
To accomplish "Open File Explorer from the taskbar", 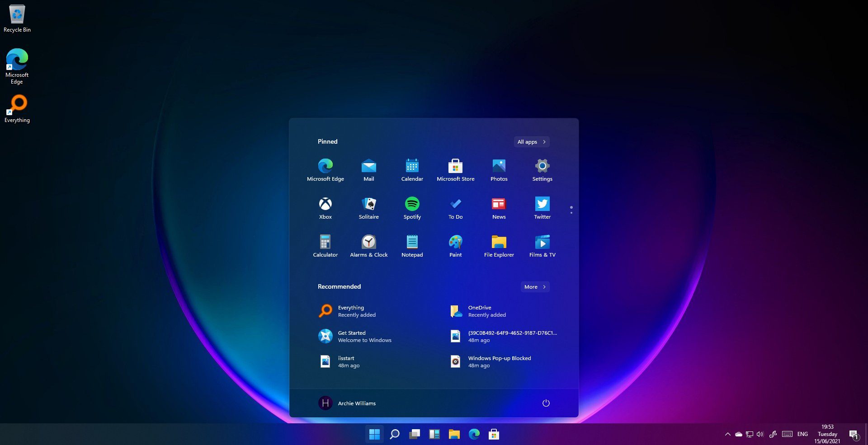I will click(x=454, y=434).
